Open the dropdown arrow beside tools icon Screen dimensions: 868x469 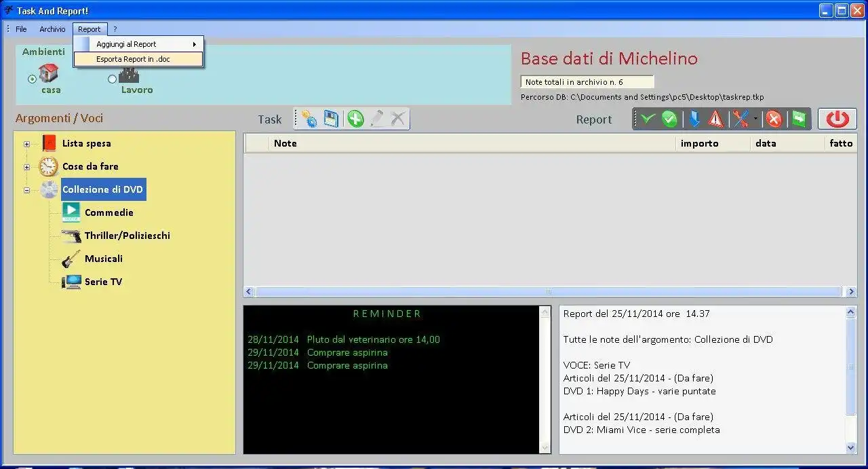click(755, 119)
